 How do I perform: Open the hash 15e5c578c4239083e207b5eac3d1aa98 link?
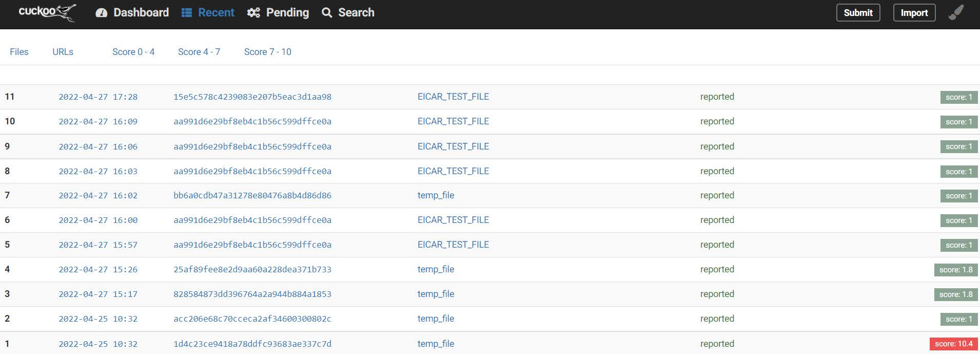[252, 97]
